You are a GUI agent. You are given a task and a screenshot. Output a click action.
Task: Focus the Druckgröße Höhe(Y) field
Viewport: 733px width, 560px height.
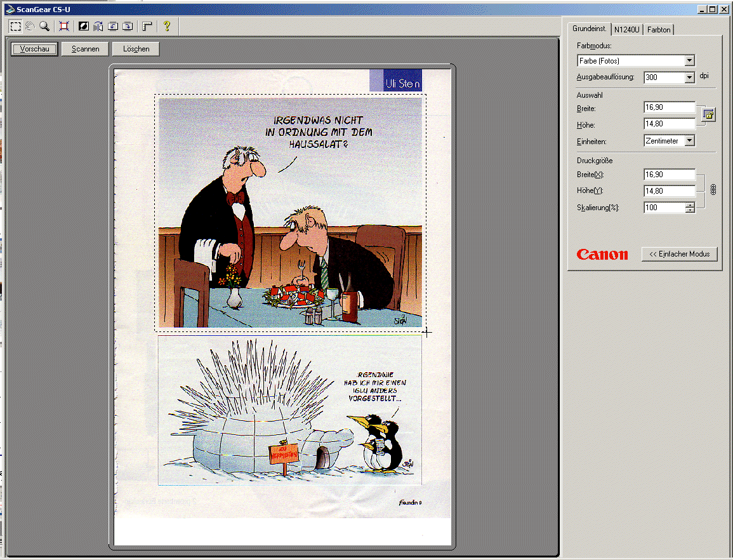pos(669,191)
